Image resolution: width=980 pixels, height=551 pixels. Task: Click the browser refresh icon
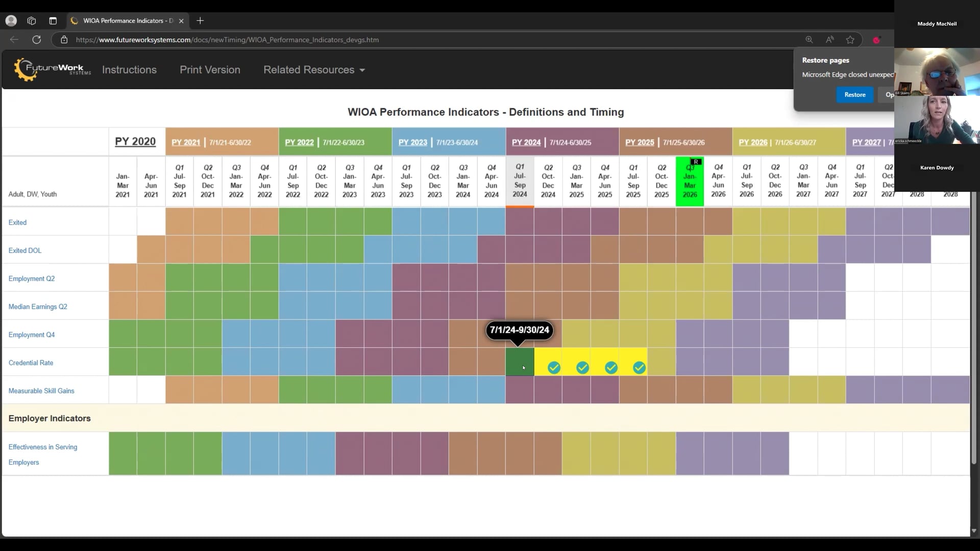click(x=36, y=40)
